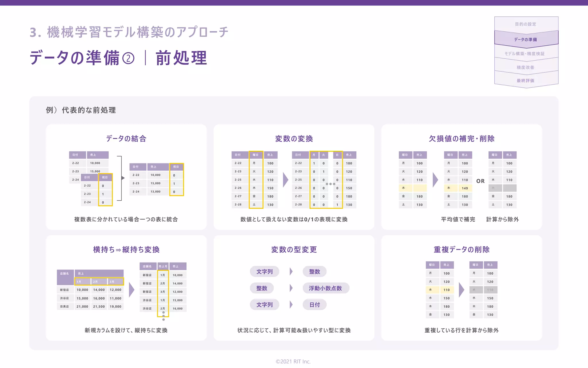Click the footer ©2021 RIT Inc.

pos(293,361)
